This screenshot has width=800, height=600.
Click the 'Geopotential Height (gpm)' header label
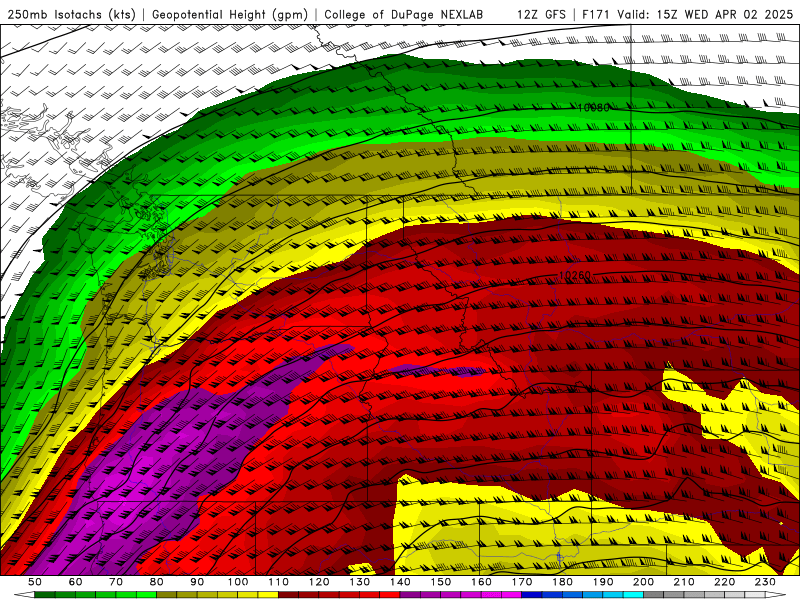(x=230, y=14)
